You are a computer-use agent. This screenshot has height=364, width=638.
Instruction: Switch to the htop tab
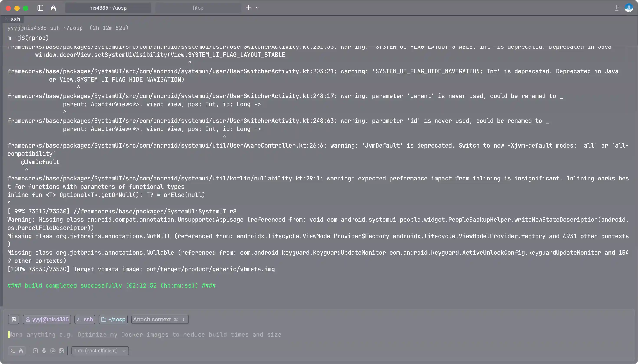tap(198, 8)
